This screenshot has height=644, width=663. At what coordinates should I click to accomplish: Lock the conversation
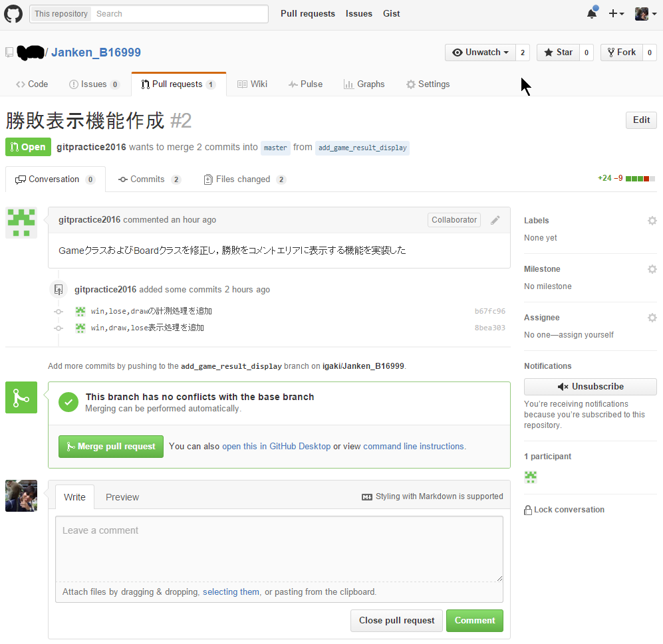coord(564,510)
